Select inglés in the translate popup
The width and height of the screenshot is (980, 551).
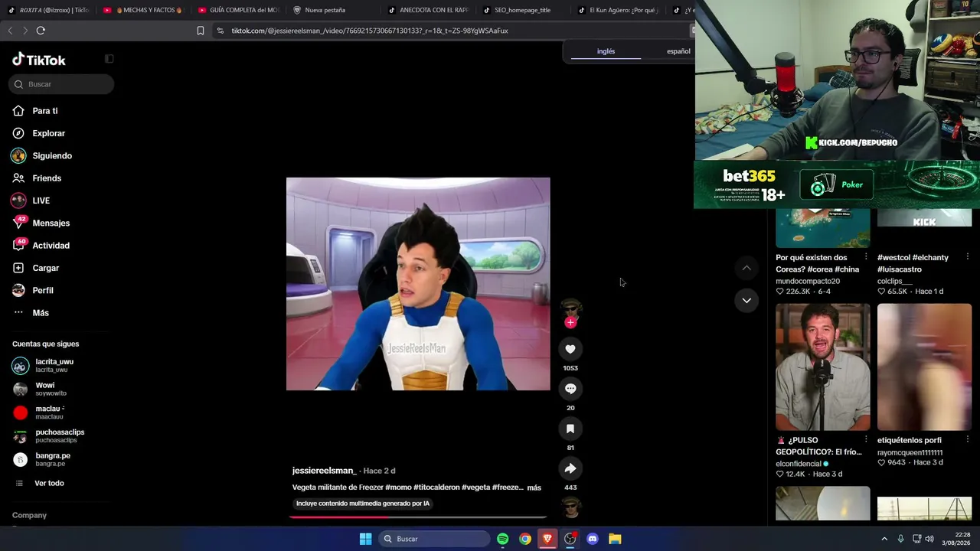click(606, 51)
